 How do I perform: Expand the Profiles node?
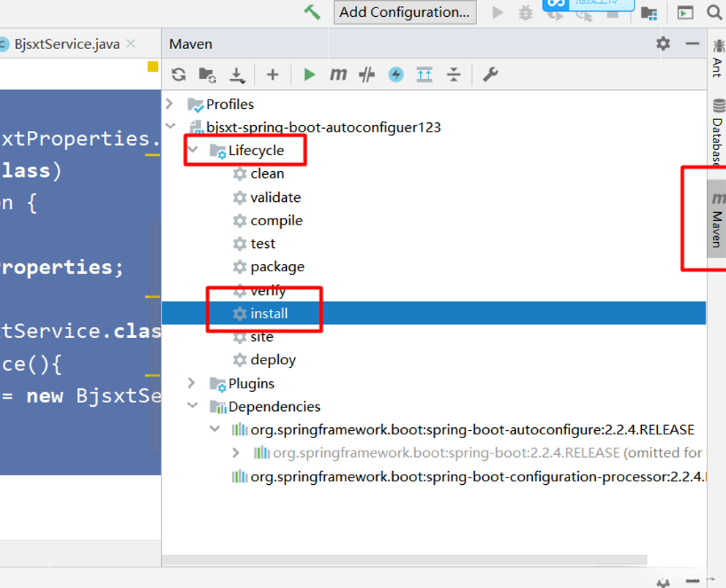(170, 104)
